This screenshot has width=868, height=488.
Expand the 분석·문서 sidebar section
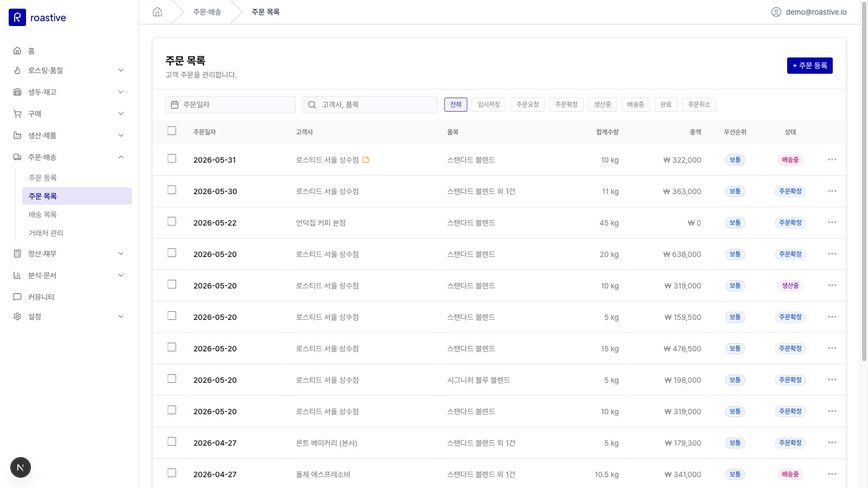pos(69,275)
